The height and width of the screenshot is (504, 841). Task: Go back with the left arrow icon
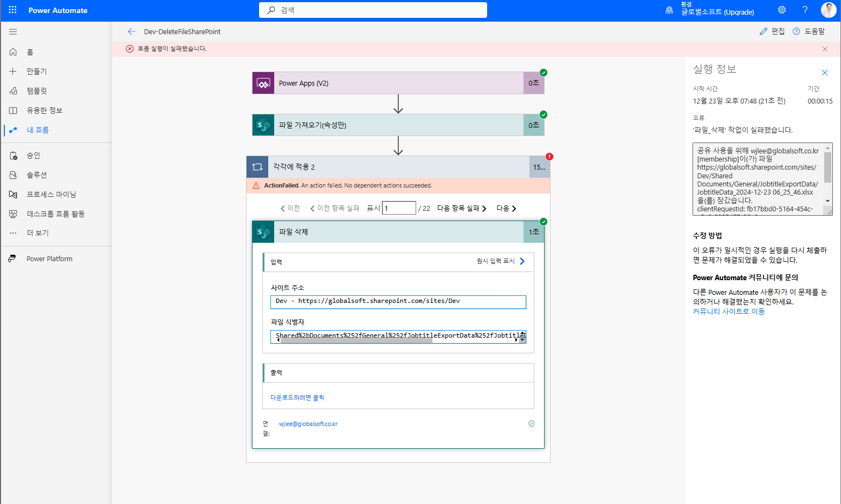point(132,31)
